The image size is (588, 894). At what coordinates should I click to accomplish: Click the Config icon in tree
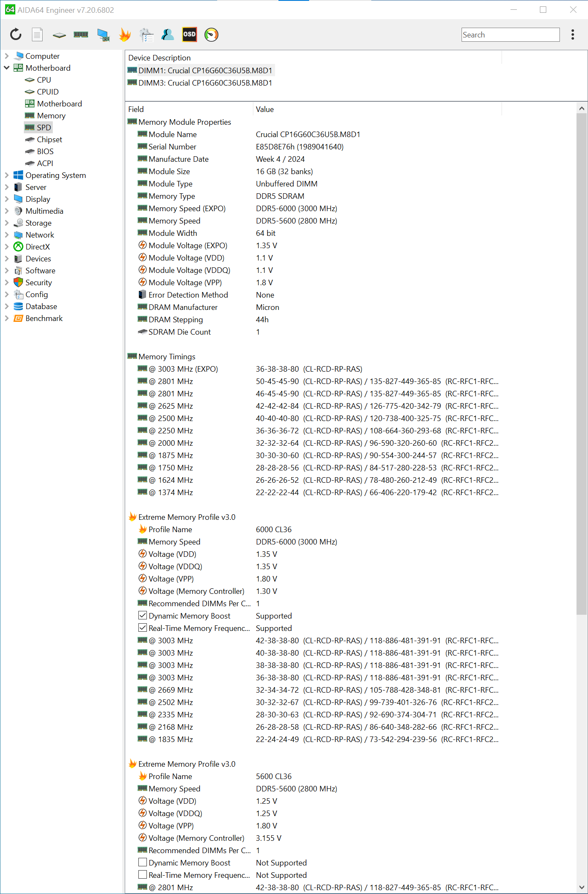pos(18,294)
